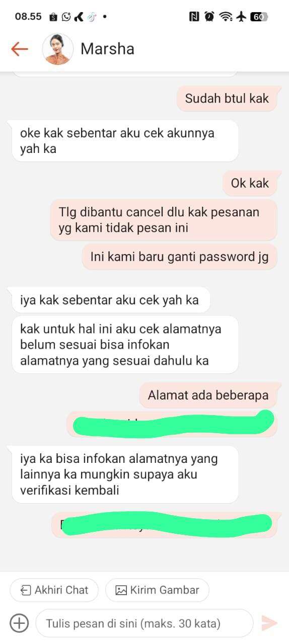Tap the airplane mode status icon
The image size is (289, 644).
tap(241, 17)
